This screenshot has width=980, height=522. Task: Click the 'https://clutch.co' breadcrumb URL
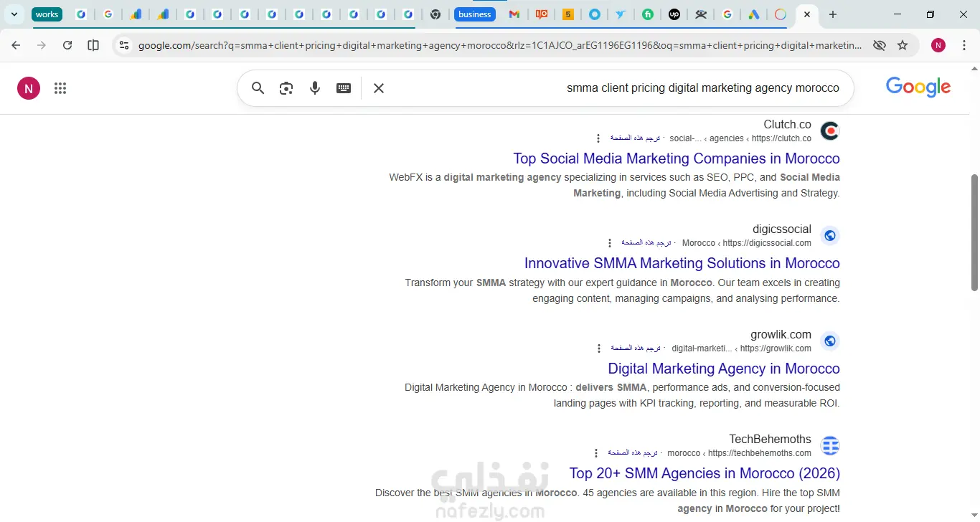[x=781, y=138]
